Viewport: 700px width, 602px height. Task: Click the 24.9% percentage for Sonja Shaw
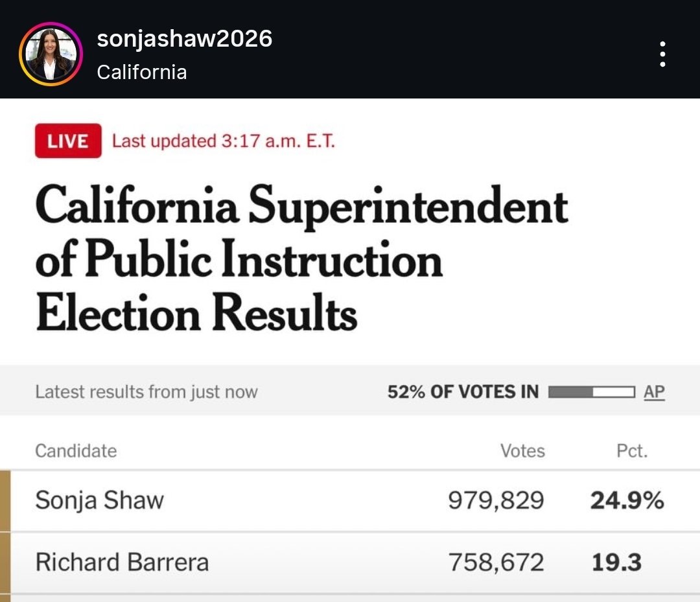click(x=627, y=500)
